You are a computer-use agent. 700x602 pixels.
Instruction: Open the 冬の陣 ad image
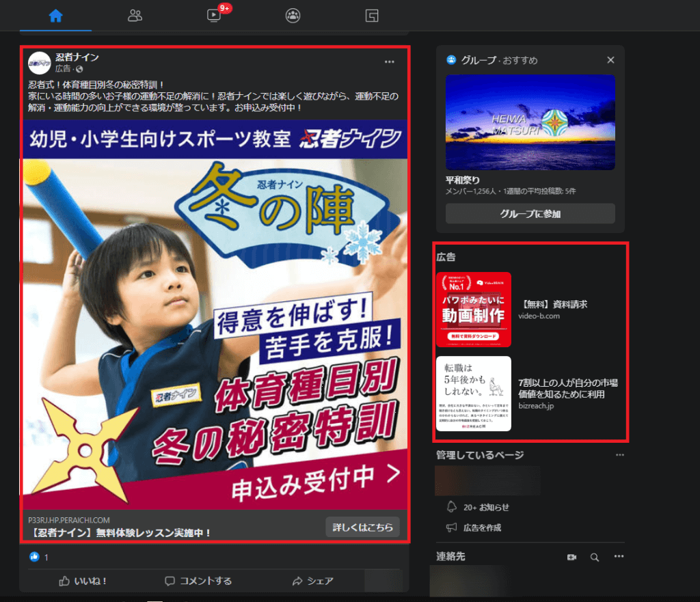pos(215,314)
